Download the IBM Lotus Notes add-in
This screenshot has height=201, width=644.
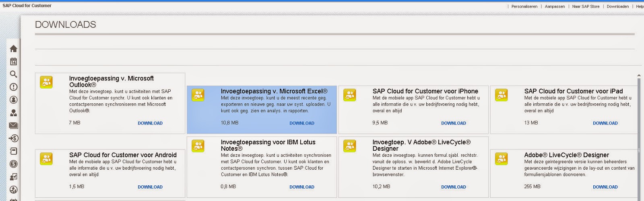(x=302, y=187)
